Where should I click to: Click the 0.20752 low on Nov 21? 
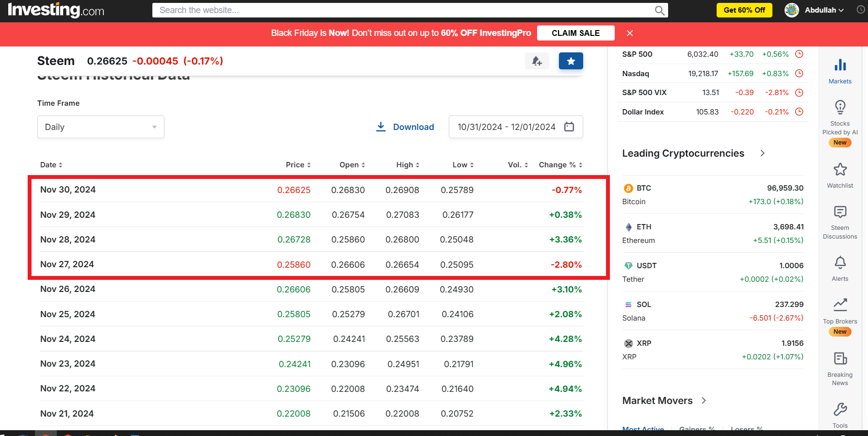[x=457, y=414]
